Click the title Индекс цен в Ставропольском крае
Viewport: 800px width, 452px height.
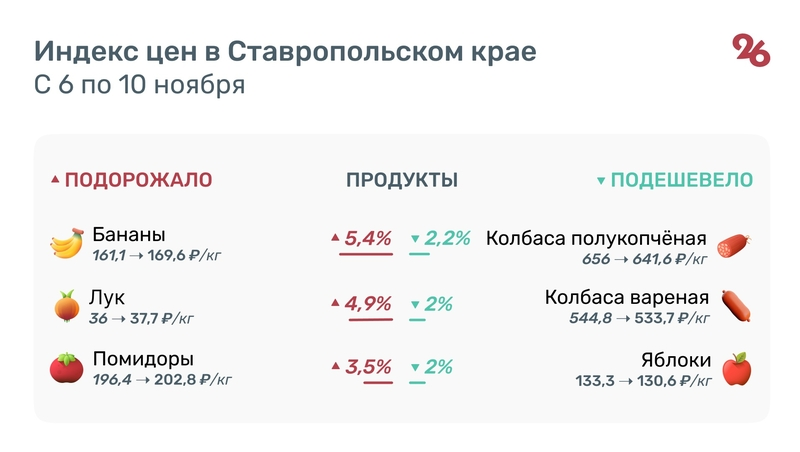[284, 50]
